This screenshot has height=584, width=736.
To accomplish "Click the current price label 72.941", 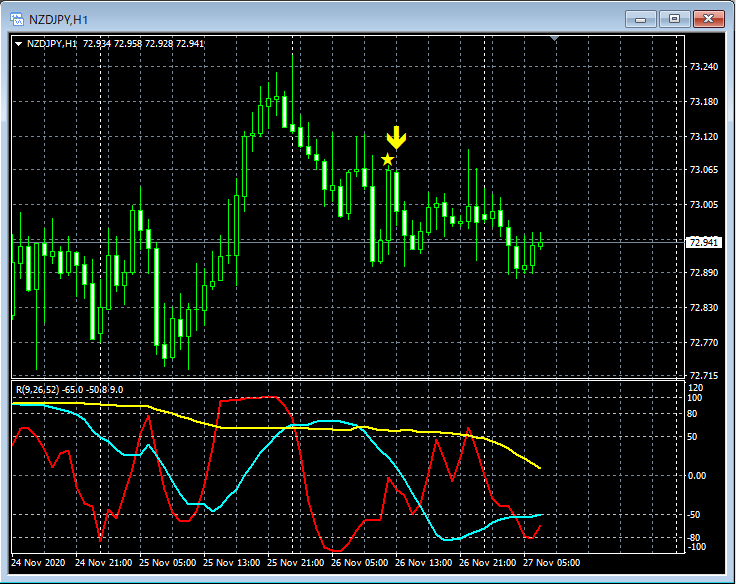I will click(x=704, y=242).
